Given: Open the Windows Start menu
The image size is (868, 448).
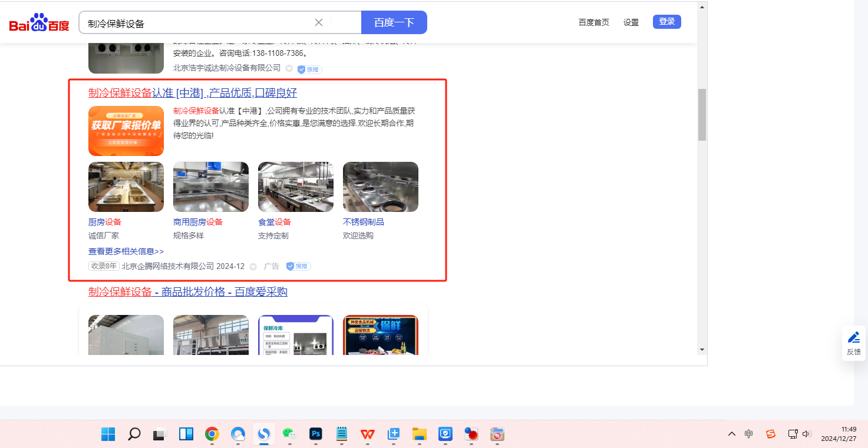Looking at the screenshot, I should pyautogui.click(x=108, y=434).
